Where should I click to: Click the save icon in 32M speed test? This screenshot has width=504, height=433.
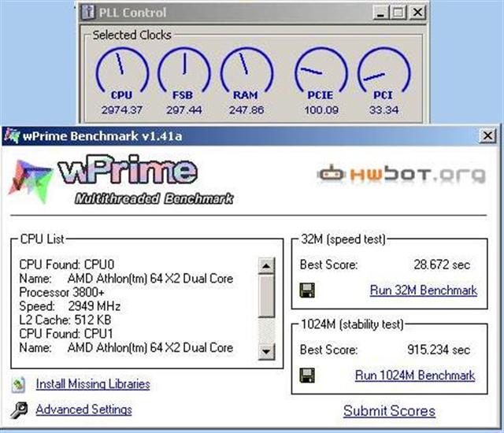(307, 290)
